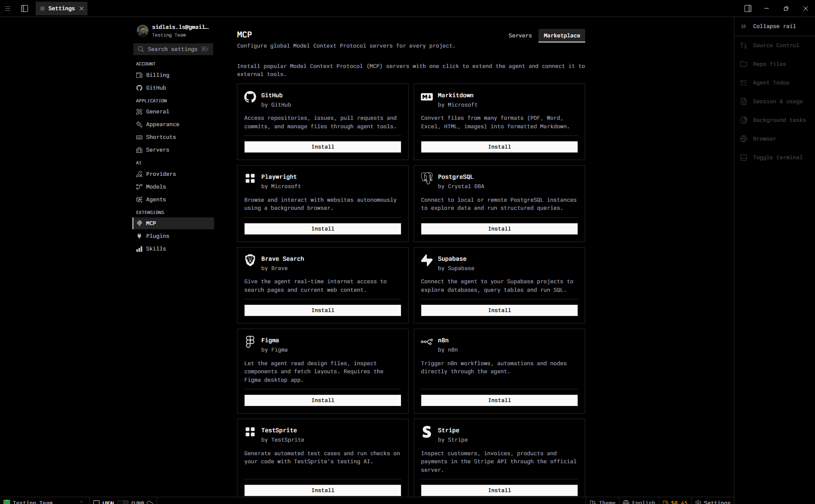Open Servers settings in the sidebar
This screenshot has width=815, height=504.
pos(173,150)
